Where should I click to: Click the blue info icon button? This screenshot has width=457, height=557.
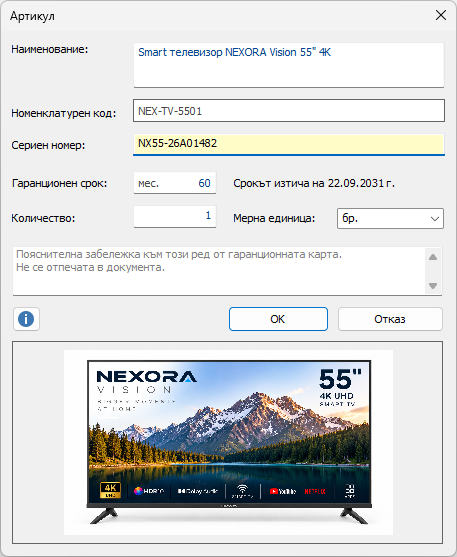pyautogui.click(x=26, y=319)
